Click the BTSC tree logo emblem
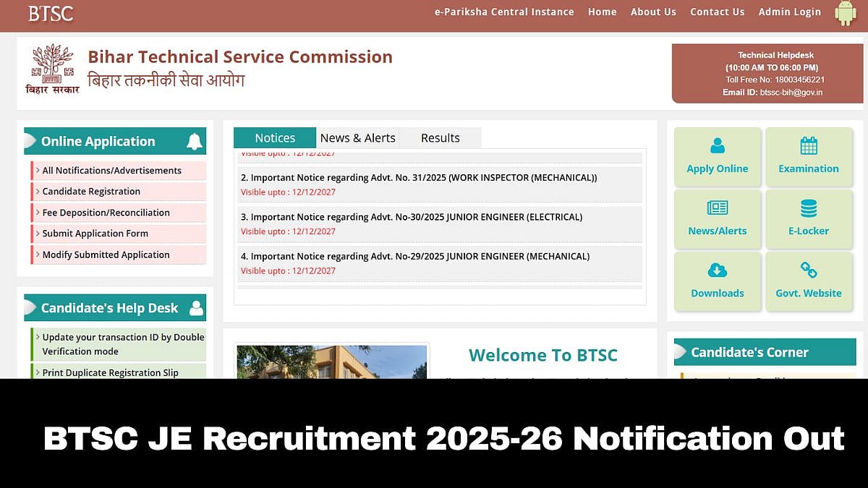868x488 pixels. click(51, 65)
